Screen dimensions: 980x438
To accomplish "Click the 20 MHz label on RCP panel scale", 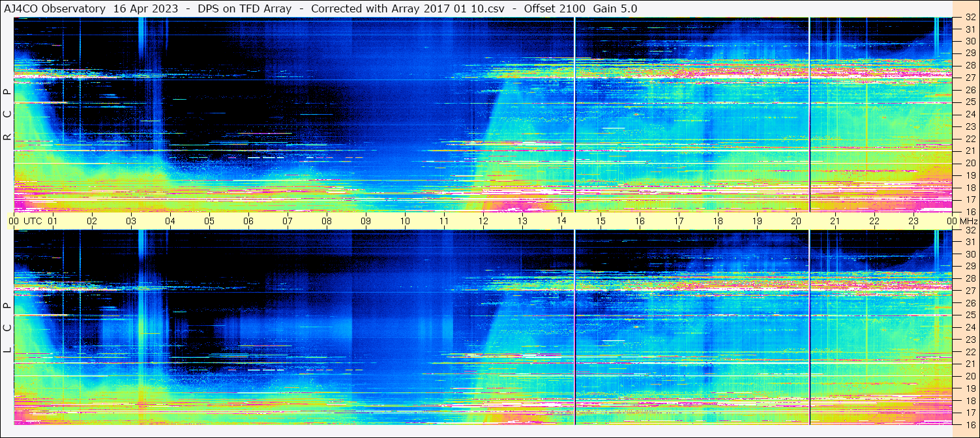I will 970,163.
